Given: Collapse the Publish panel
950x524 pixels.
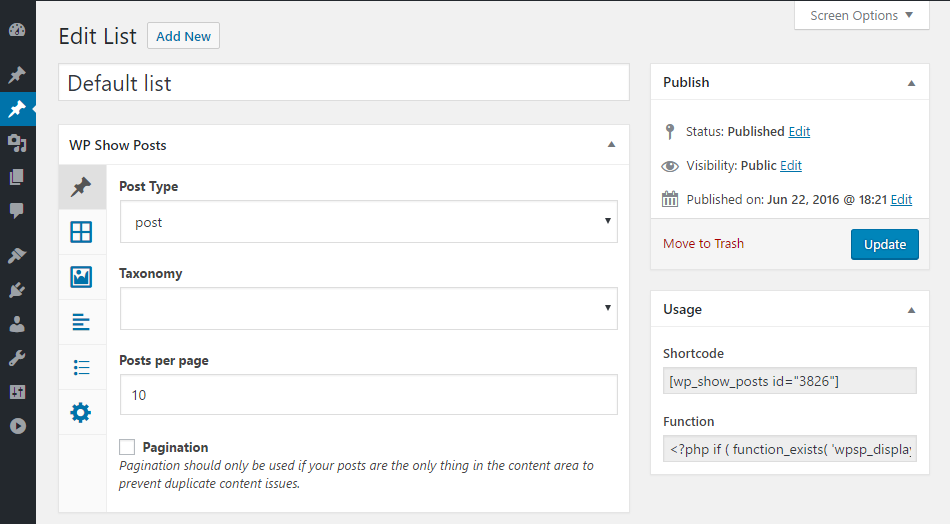Looking at the screenshot, I should (911, 83).
